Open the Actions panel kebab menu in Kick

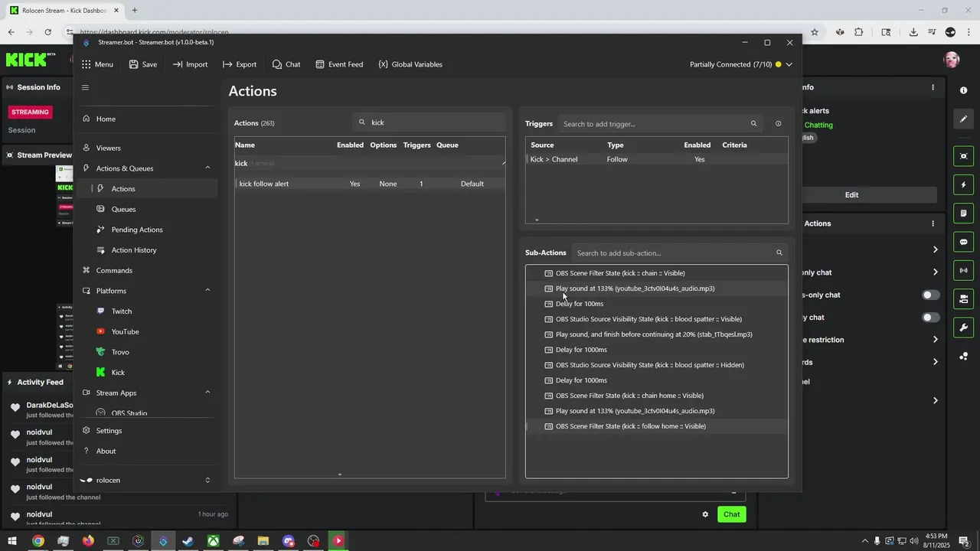933,223
